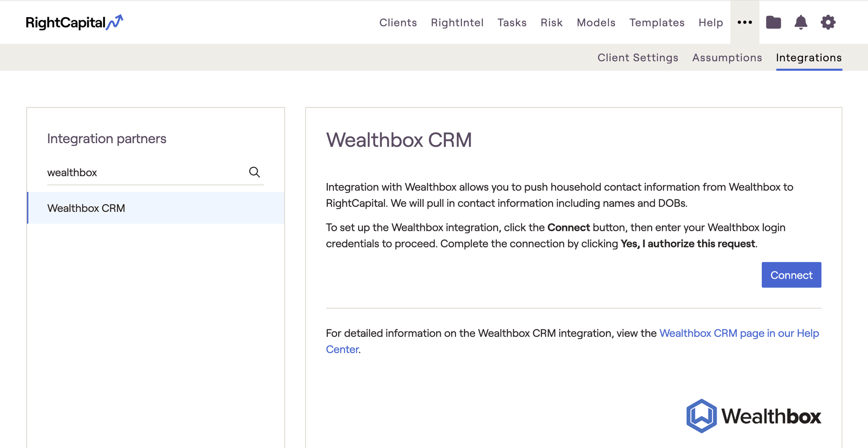Show notifications via the bell icon
The width and height of the screenshot is (868, 448).
[801, 22]
